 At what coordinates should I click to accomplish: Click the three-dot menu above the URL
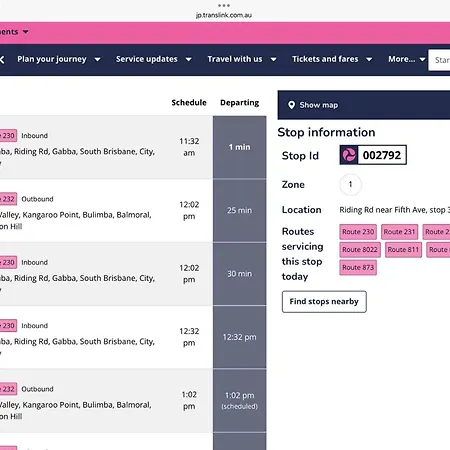point(224,5)
